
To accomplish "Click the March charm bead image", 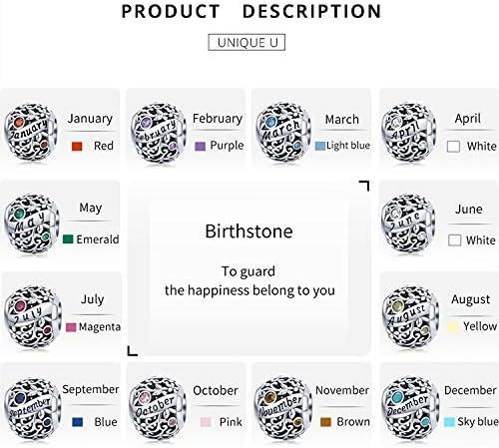I will click(x=283, y=133).
